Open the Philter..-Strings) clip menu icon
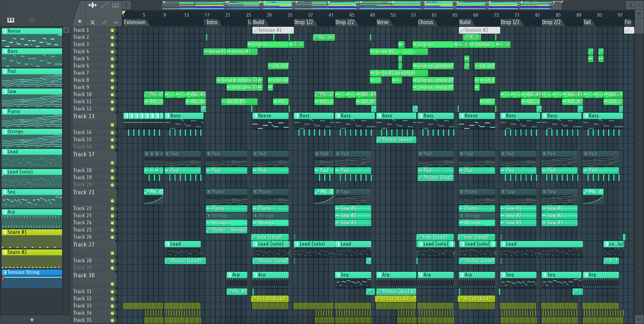The image size is (644, 324). tap(209, 230)
